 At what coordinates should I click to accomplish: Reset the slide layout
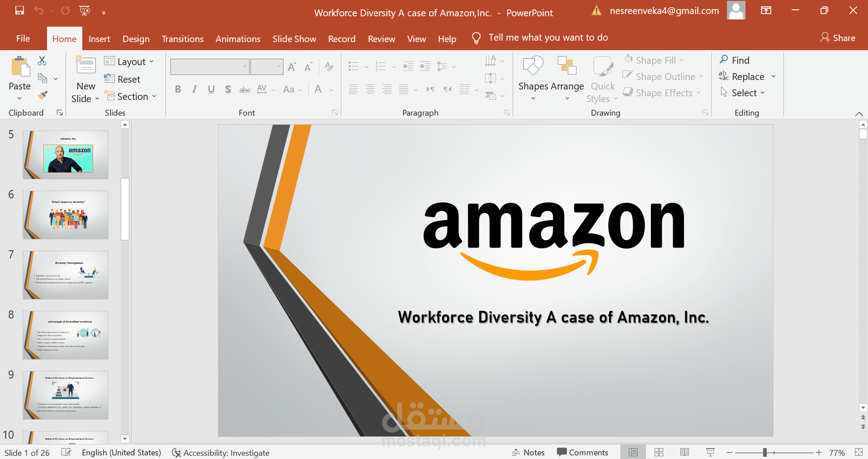click(122, 79)
